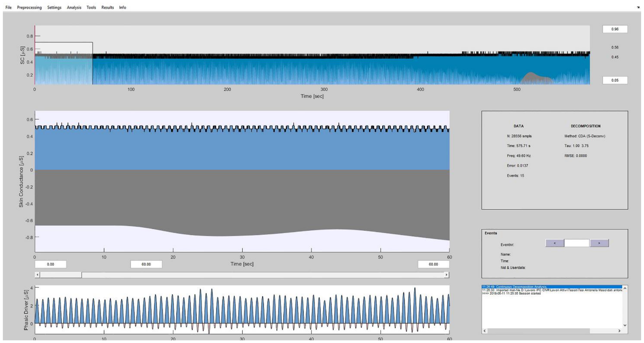Viewport: 644px width, 343px height.
Task: Click the middle 60.00 window width field
Action: pyautogui.click(x=146, y=264)
